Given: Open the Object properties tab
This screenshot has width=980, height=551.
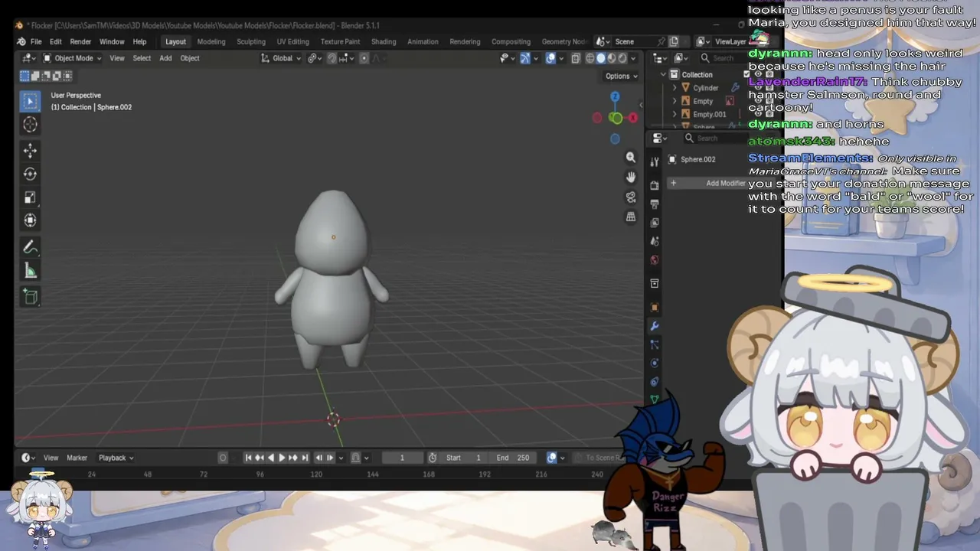Looking at the screenshot, I should click(x=655, y=308).
